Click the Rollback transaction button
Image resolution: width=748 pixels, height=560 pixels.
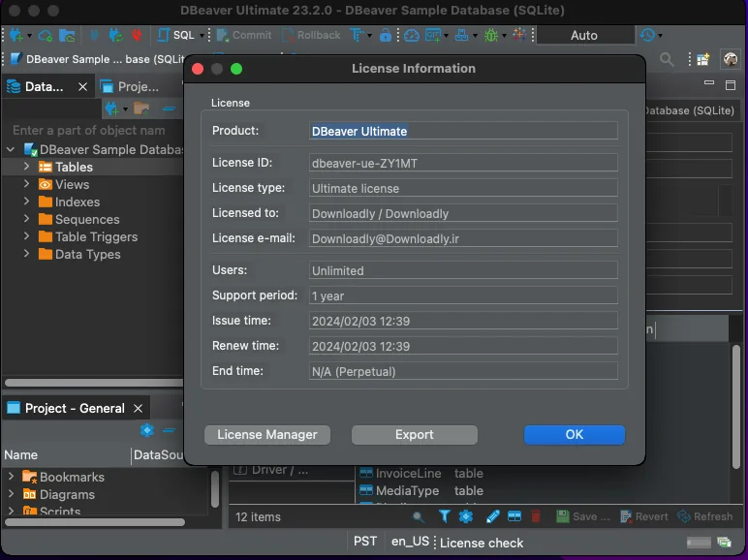(311, 35)
